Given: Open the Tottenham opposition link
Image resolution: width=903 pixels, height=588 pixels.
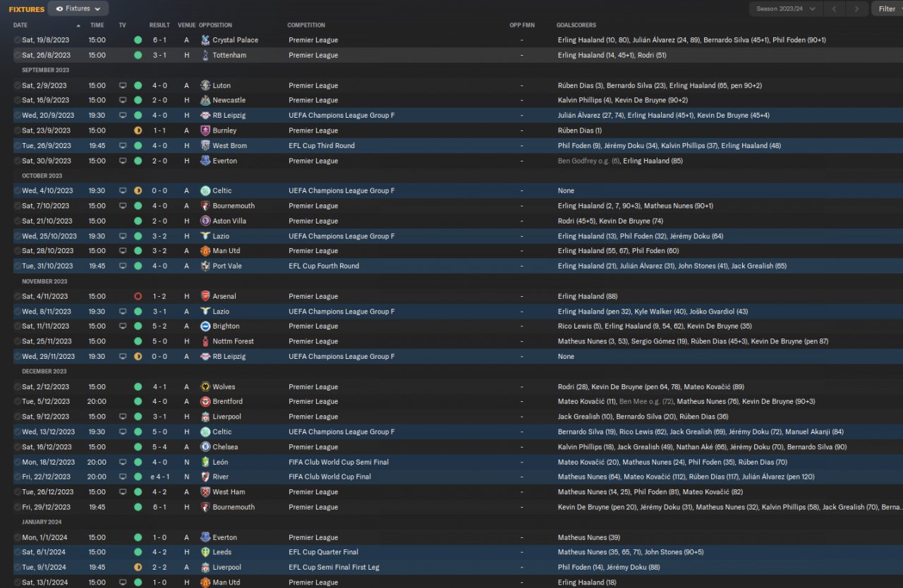Looking at the screenshot, I should 229,55.
